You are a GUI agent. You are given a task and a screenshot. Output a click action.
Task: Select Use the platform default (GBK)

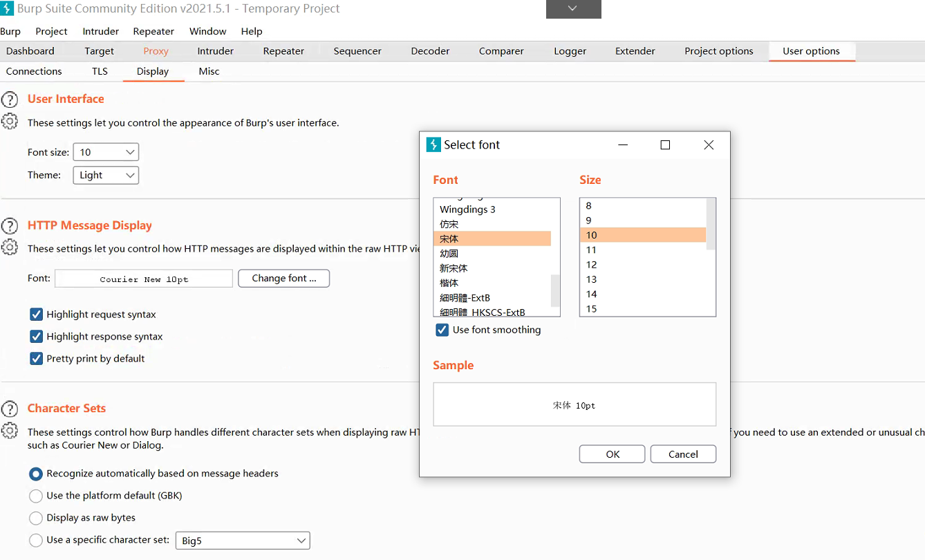[36, 496]
